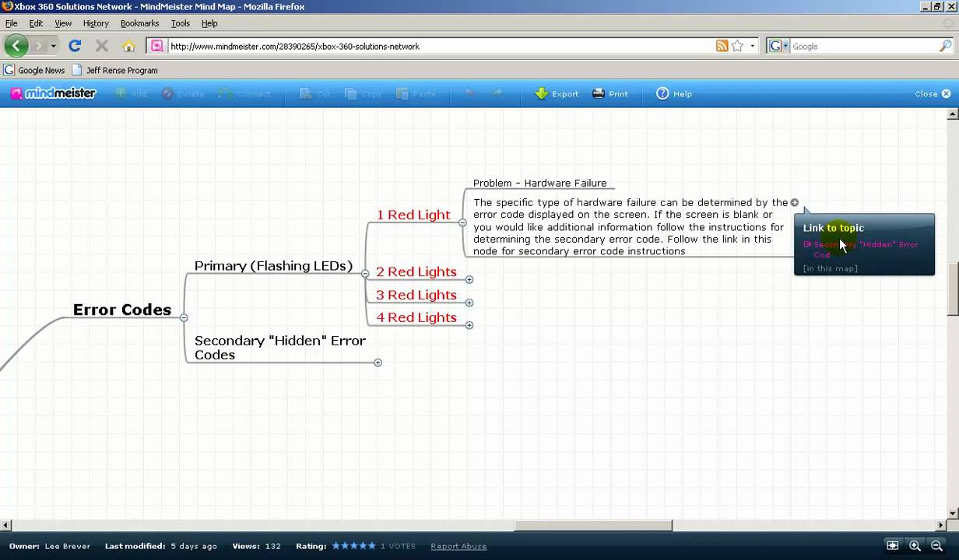Click the greyed-out Undo arrow
This screenshot has width=959, height=560.
pyautogui.click(x=470, y=93)
